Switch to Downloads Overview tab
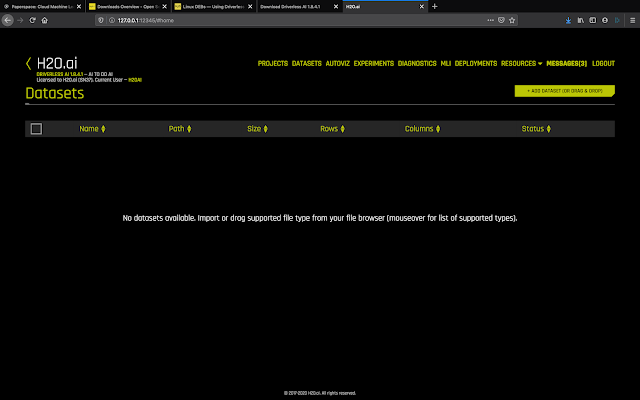 click(x=128, y=7)
